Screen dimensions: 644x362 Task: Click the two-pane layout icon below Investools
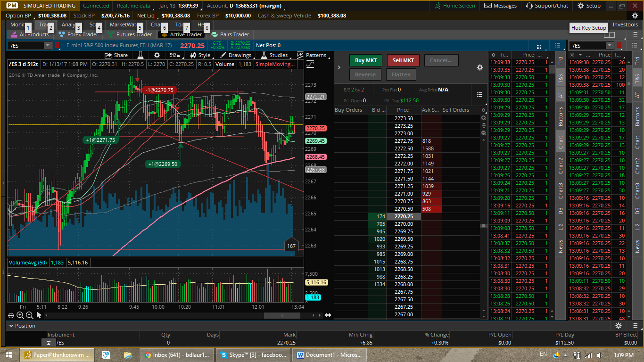(x=609, y=34)
